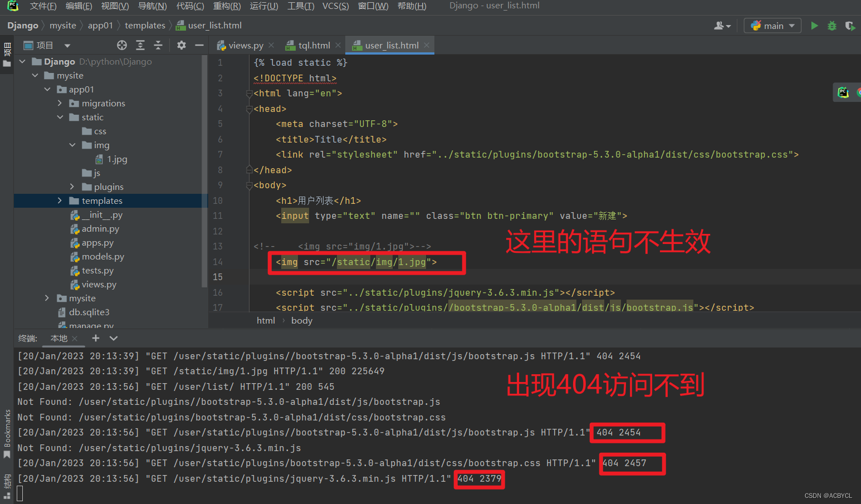Select admin.py in the project tree
The width and height of the screenshot is (861, 504).
pyautogui.click(x=100, y=228)
